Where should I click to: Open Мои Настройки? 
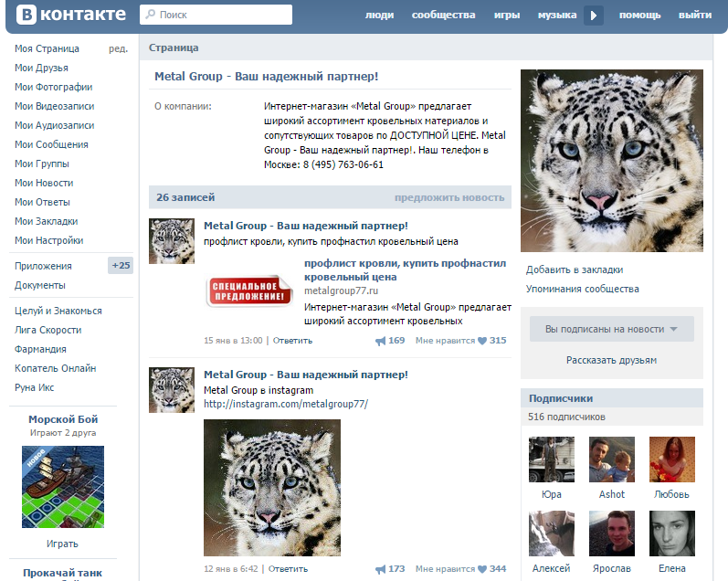click(48, 240)
